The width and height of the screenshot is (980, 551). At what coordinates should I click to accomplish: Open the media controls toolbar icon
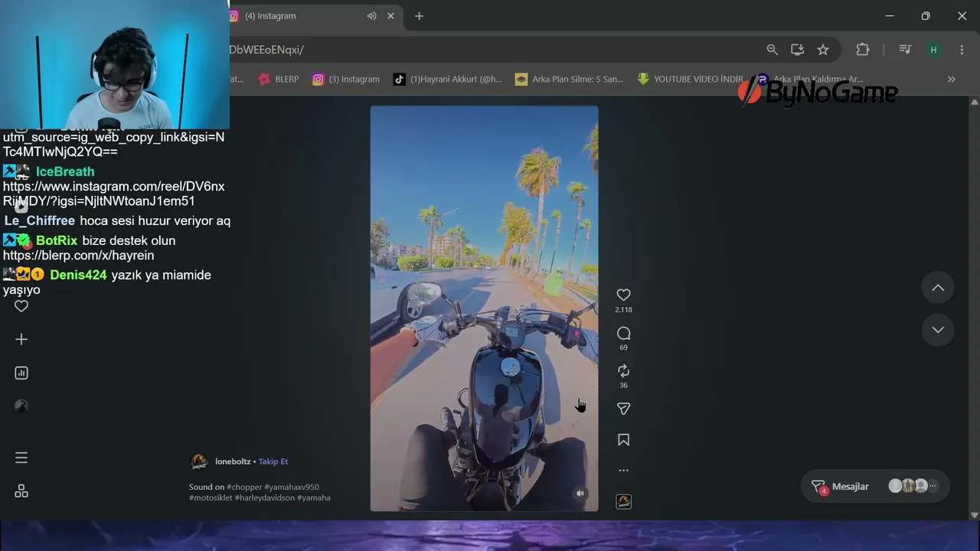(x=905, y=50)
